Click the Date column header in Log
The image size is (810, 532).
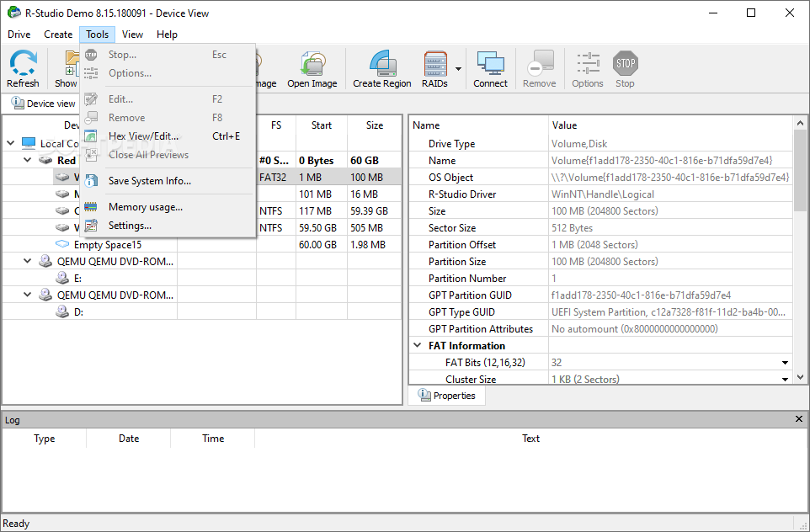(x=129, y=439)
